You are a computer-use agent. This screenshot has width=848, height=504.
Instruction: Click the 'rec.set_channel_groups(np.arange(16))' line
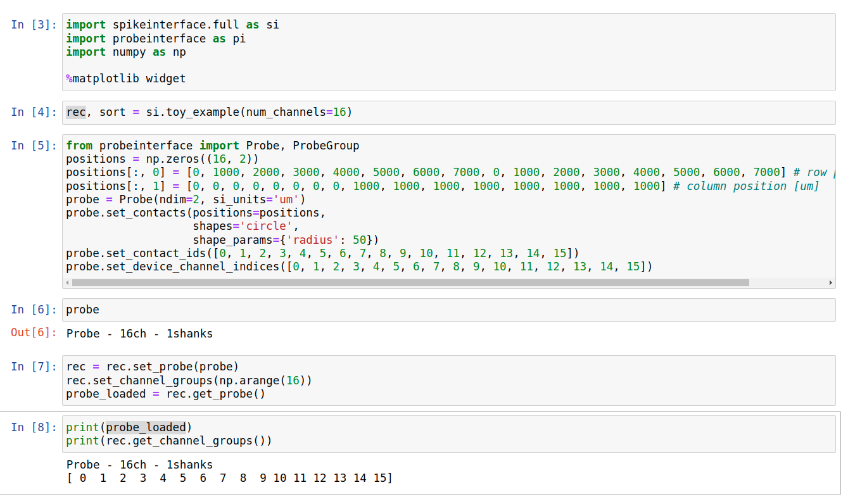click(x=189, y=381)
